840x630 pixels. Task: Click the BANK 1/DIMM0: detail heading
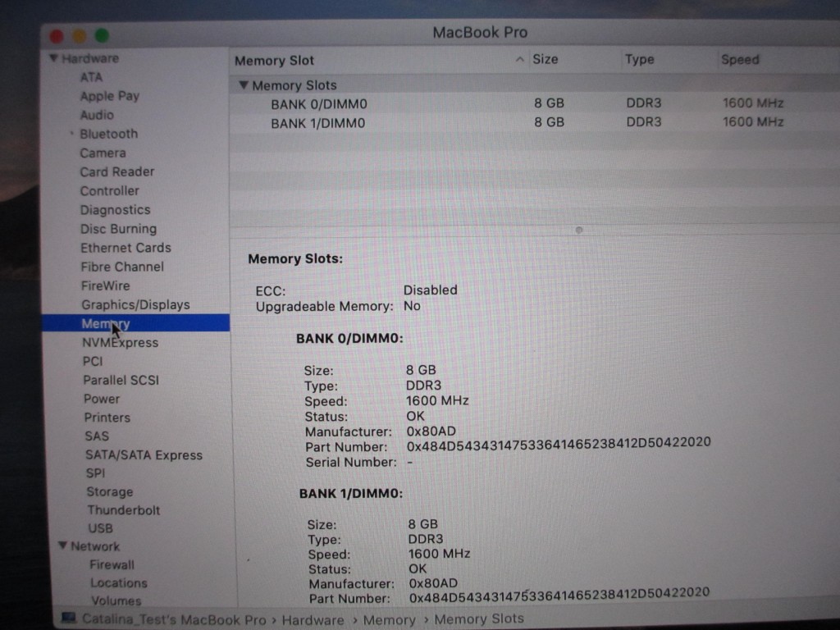351,493
